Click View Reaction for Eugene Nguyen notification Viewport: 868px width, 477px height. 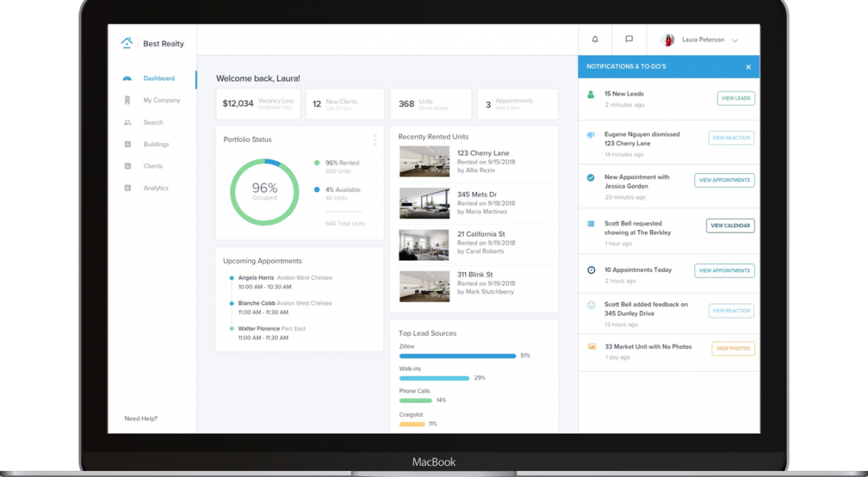click(731, 138)
